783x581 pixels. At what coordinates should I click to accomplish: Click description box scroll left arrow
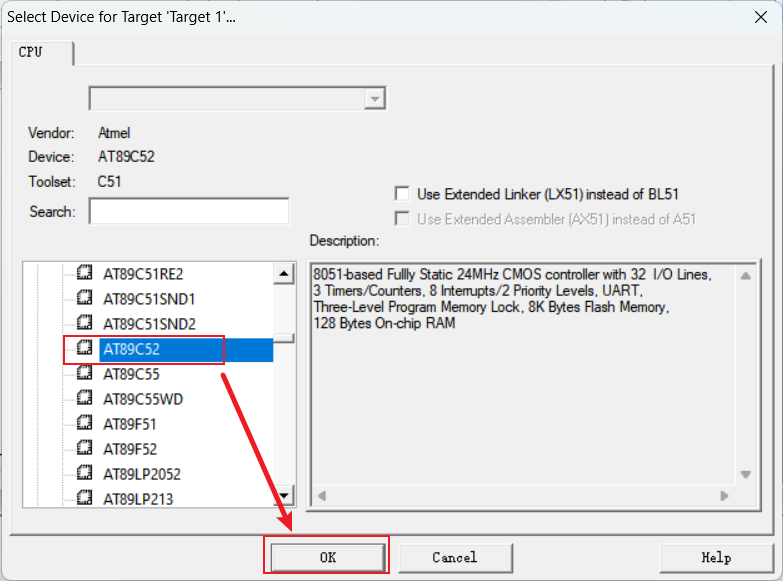(x=322, y=496)
